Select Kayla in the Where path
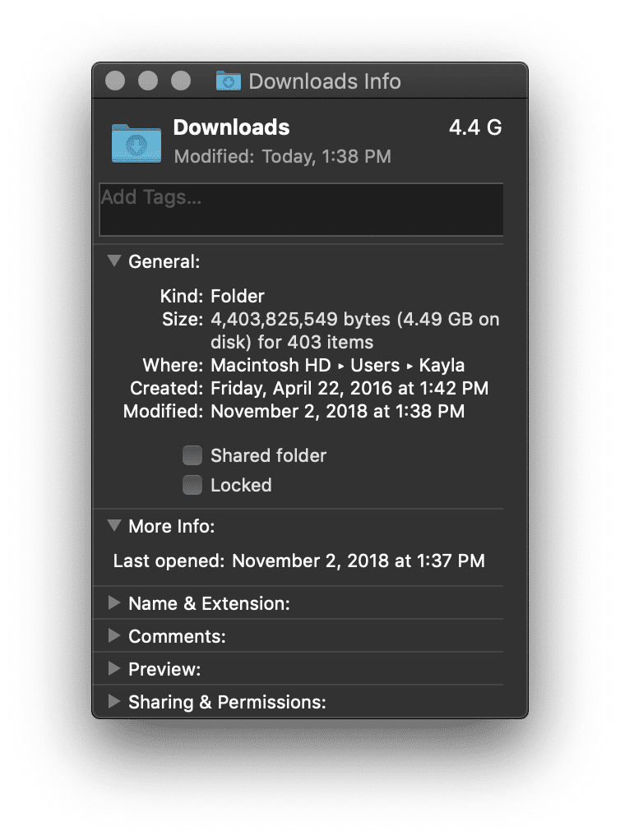The width and height of the screenshot is (620, 840). click(444, 365)
